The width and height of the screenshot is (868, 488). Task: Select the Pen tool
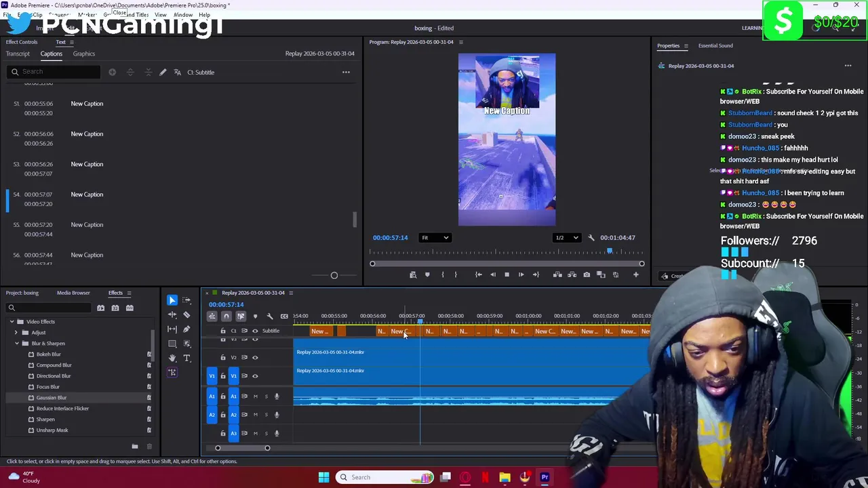[186, 329]
